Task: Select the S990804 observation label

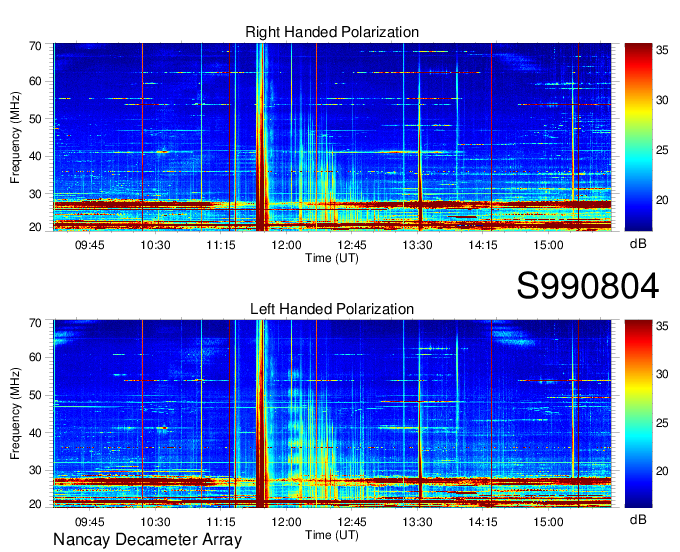Action: 588,286
